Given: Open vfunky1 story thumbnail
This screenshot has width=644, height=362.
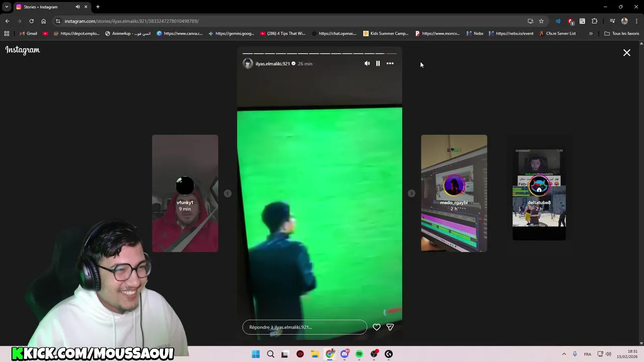Looking at the screenshot, I should pyautogui.click(x=185, y=193).
